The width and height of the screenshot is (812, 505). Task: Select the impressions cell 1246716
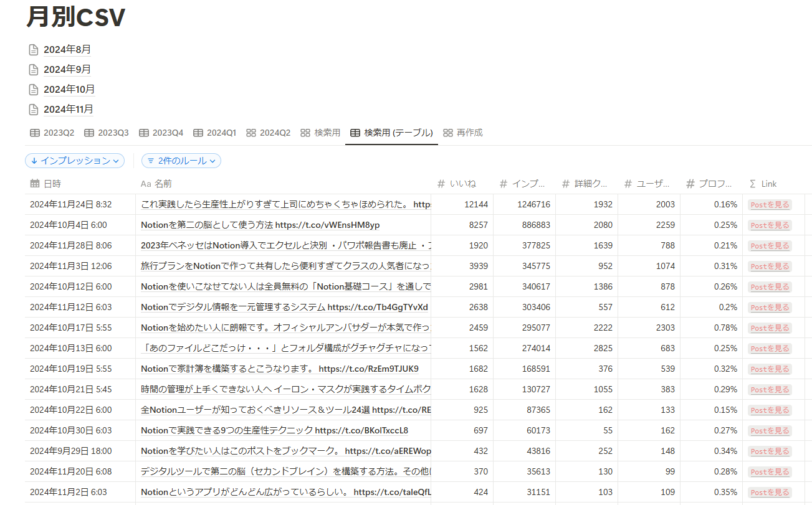(x=524, y=204)
